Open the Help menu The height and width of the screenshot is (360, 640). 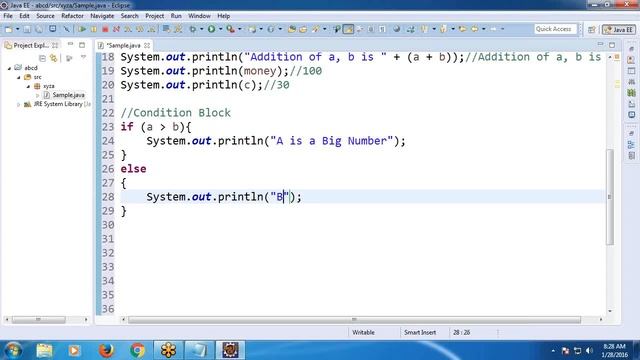coord(223,16)
